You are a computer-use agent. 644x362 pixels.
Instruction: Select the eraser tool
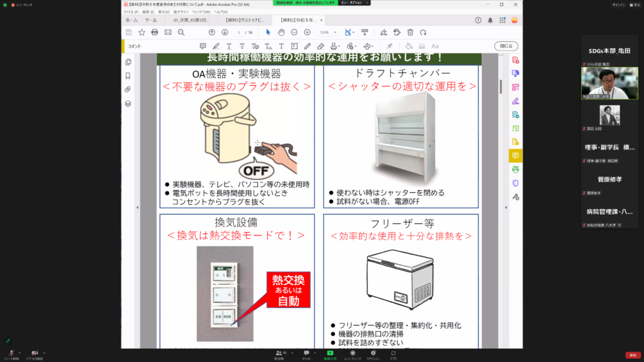coord(320,46)
